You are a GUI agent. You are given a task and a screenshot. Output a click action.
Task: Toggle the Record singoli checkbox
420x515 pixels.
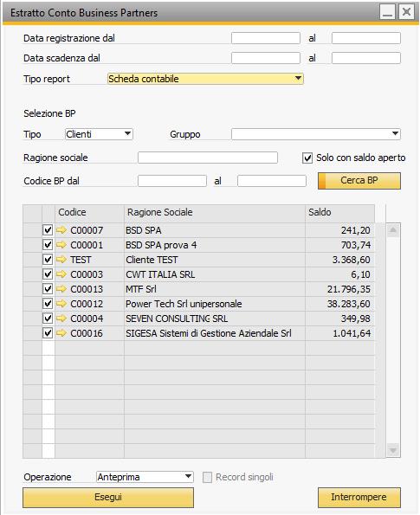click(x=207, y=477)
